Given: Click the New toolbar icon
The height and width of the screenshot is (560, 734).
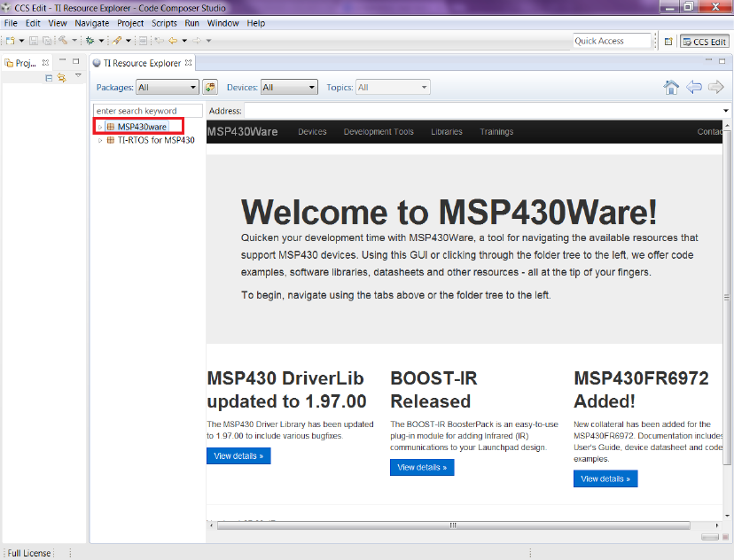Looking at the screenshot, I should click(x=10, y=41).
